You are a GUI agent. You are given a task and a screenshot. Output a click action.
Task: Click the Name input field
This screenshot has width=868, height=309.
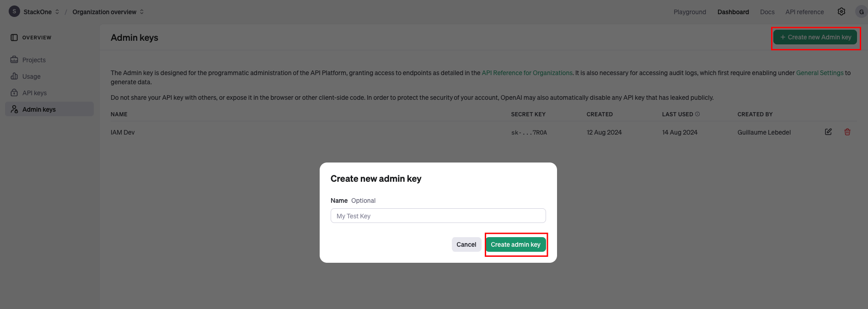point(438,216)
